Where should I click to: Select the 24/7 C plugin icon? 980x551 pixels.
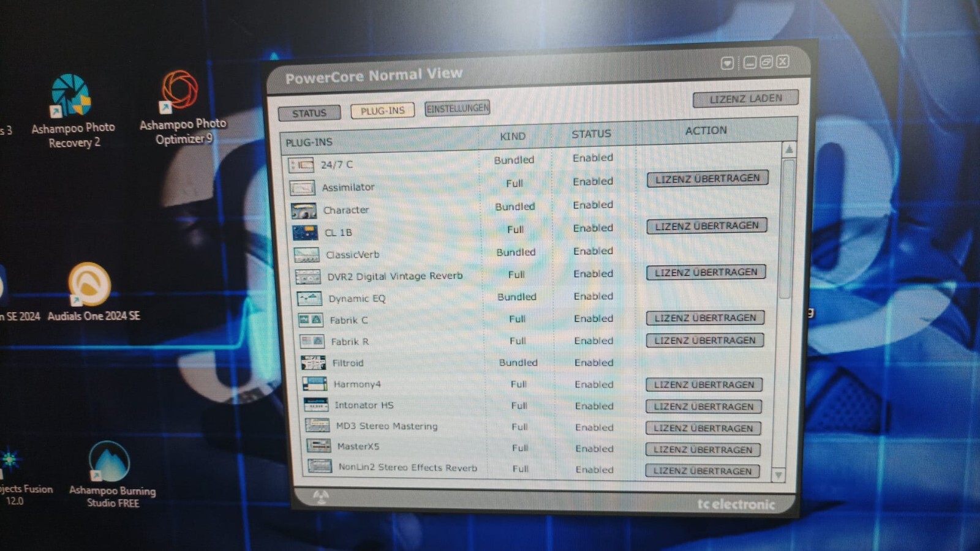[302, 164]
